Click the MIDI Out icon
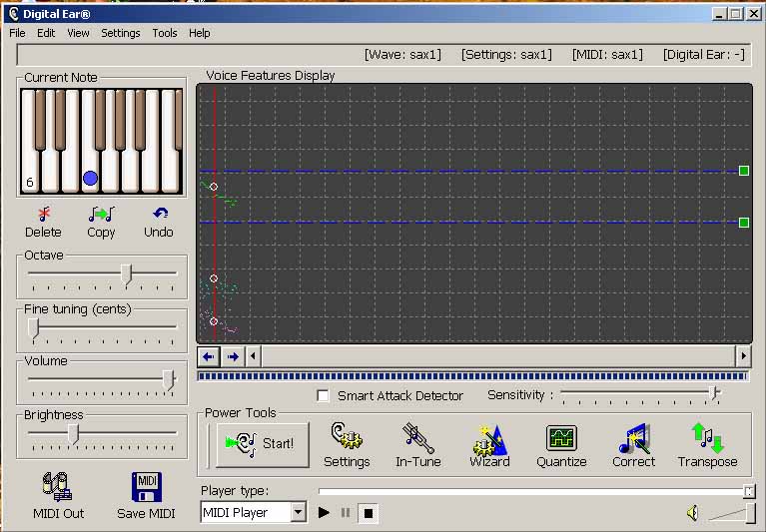 (59, 487)
